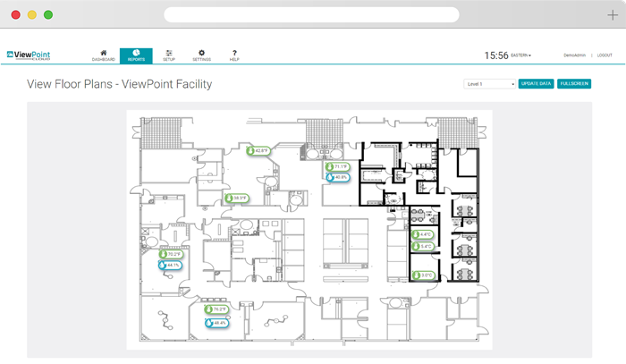Select the 48.4% humidity sensor marker

click(x=216, y=323)
